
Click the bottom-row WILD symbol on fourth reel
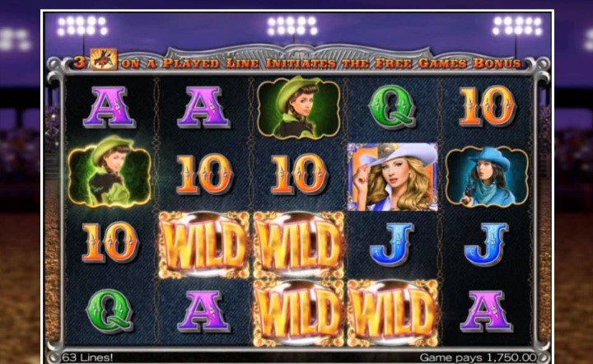coord(393,313)
